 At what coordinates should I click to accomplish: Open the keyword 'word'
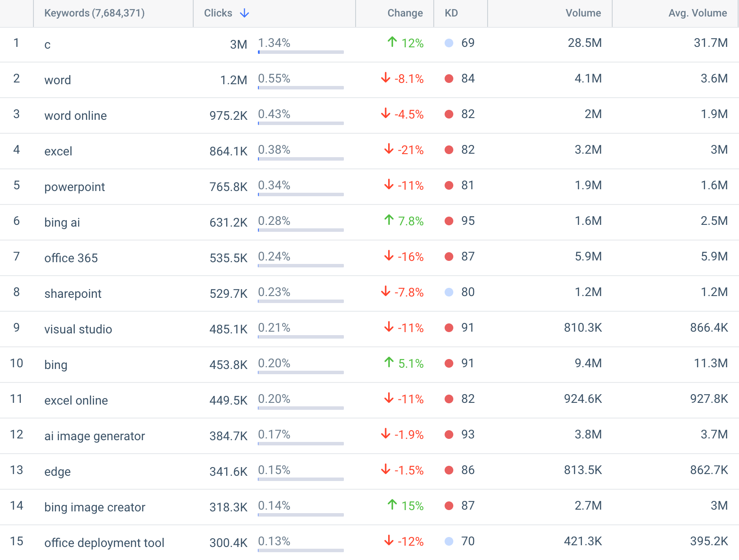[x=58, y=80]
